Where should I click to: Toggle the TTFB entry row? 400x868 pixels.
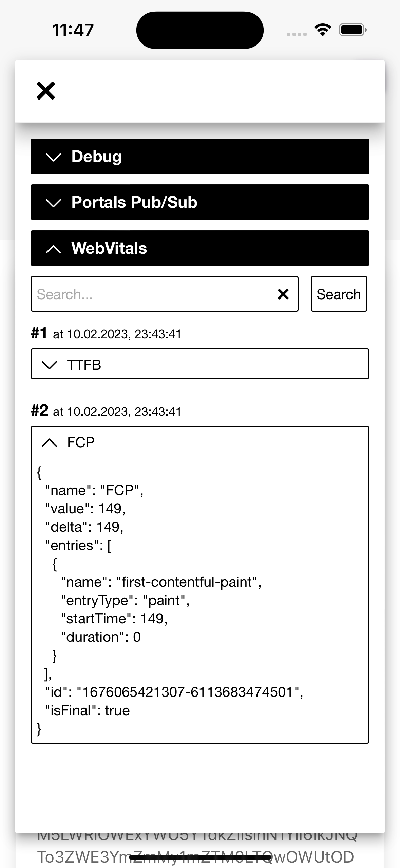point(200,364)
